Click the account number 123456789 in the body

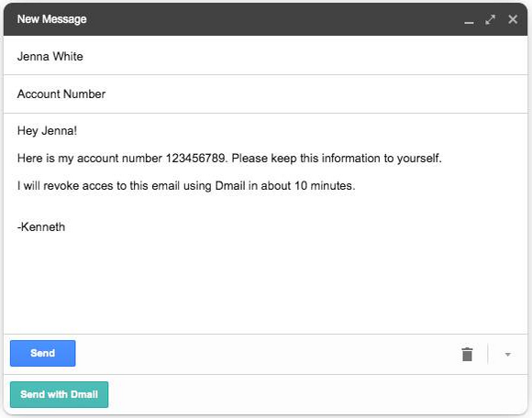click(195, 159)
